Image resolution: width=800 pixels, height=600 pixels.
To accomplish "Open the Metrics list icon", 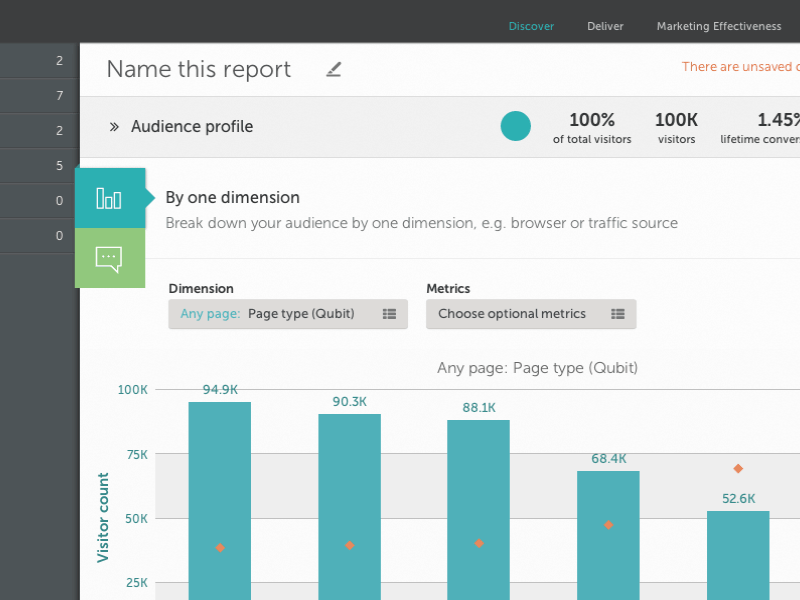I will click(x=618, y=314).
